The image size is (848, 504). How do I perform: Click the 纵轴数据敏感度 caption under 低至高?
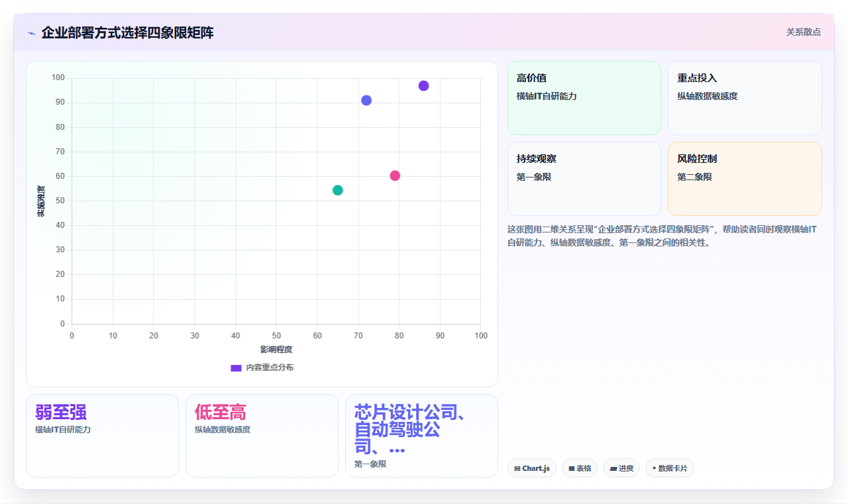click(x=223, y=429)
